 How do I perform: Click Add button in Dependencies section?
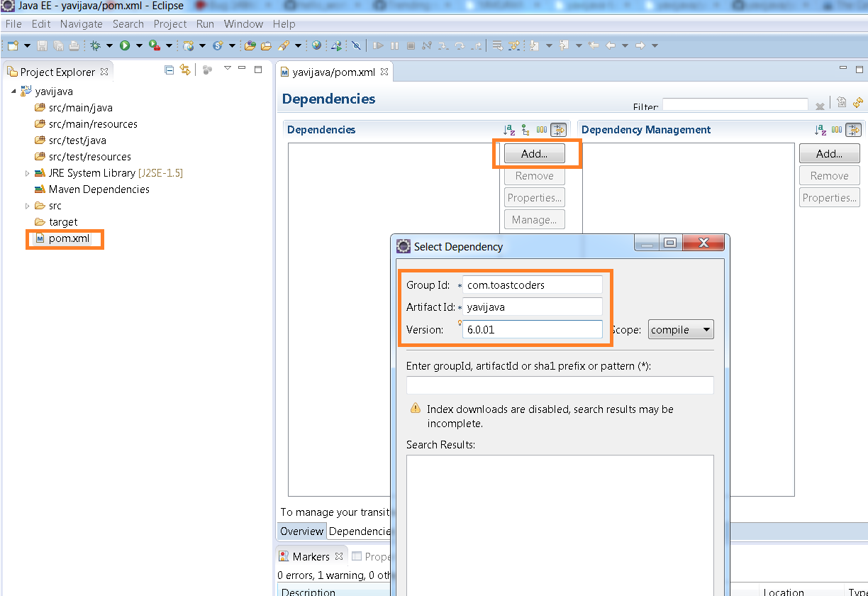534,154
